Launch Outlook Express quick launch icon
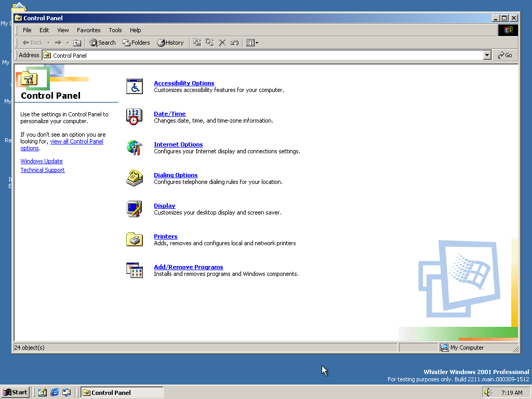 coord(66,393)
